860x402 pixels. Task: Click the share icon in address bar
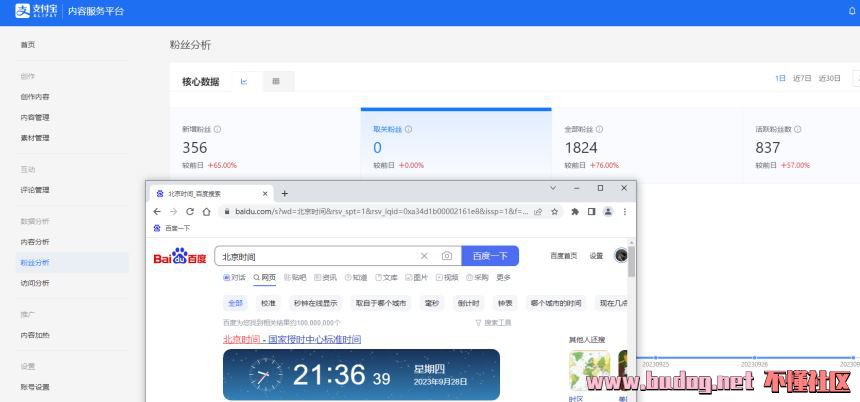[x=539, y=212]
